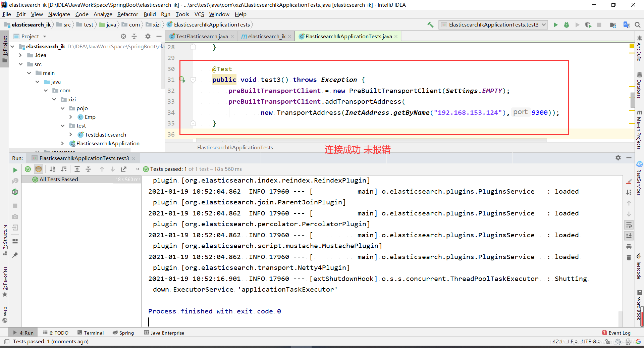Viewport: 644px width, 348px height.
Task: Print the console output
Action: pyautogui.click(x=629, y=247)
